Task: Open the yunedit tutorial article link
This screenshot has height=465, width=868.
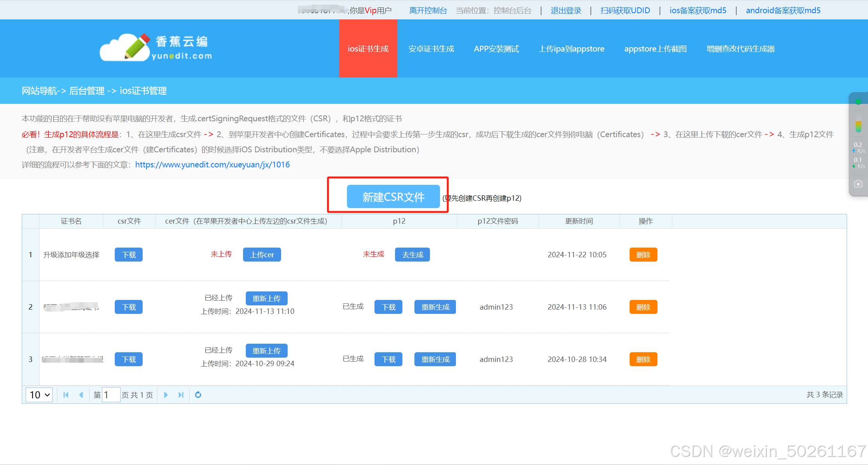Action: click(212, 165)
